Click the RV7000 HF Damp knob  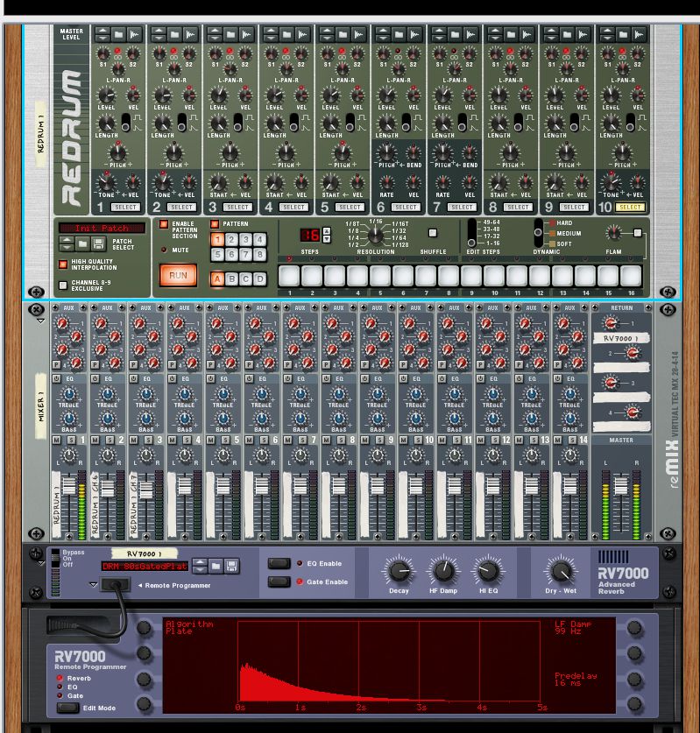[x=442, y=571]
